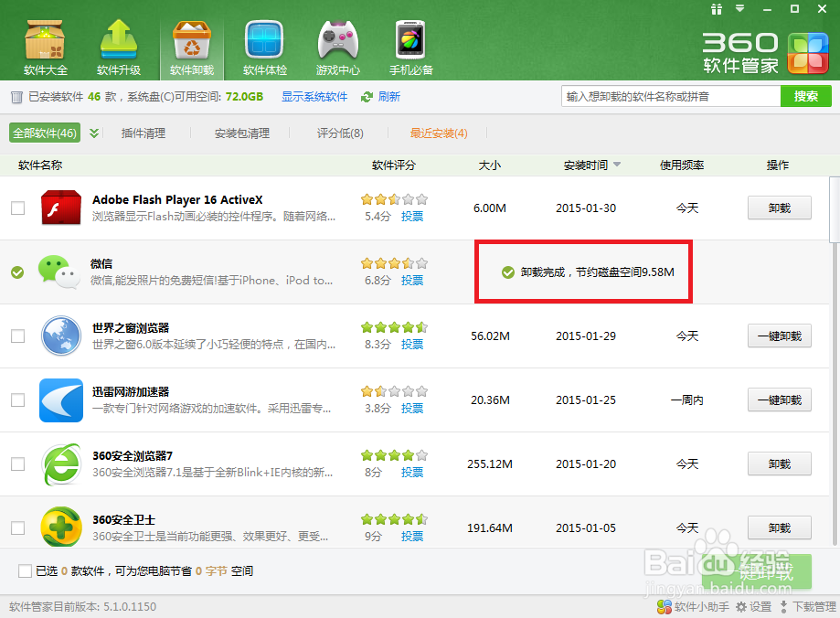Click the 360软件管家 logo
The image size is (840, 618).
pyautogui.click(x=766, y=52)
